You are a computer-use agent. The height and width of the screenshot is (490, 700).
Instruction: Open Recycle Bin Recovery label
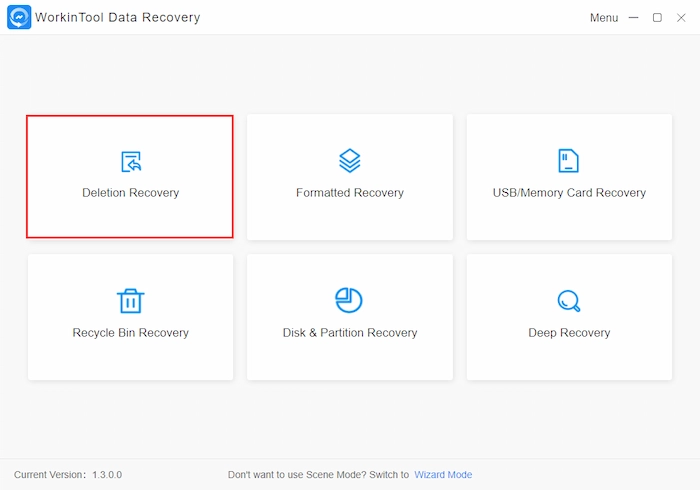pyautogui.click(x=130, y=333)
